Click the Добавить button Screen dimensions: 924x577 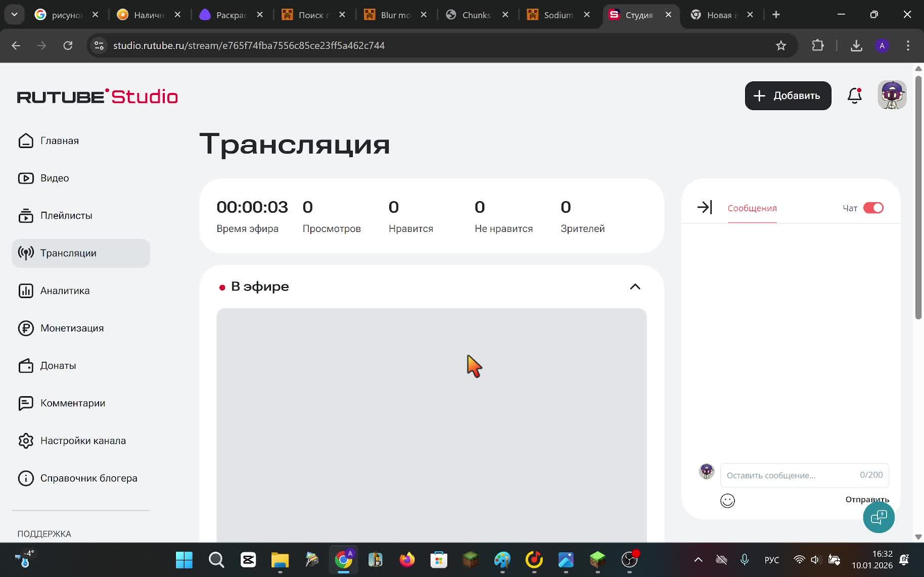point(788,95)
